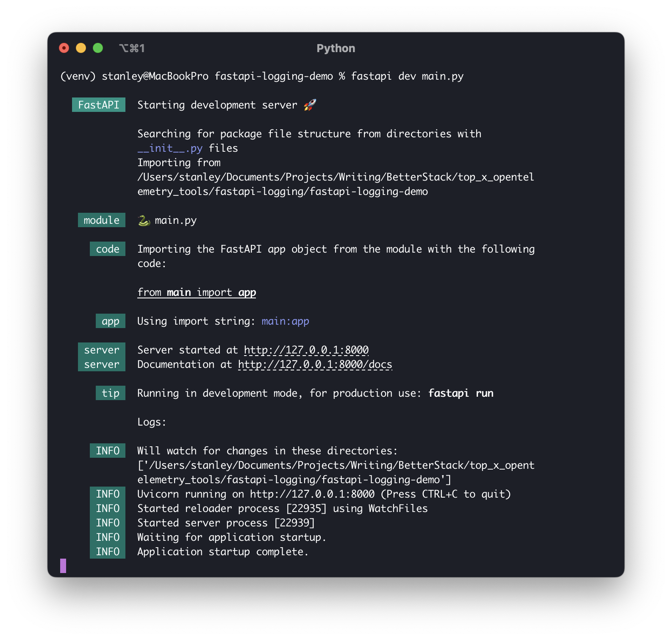Click the Uvicorn running URL in INFO log
The height and width of the screenshot is (640, 672).
(312, 494)
